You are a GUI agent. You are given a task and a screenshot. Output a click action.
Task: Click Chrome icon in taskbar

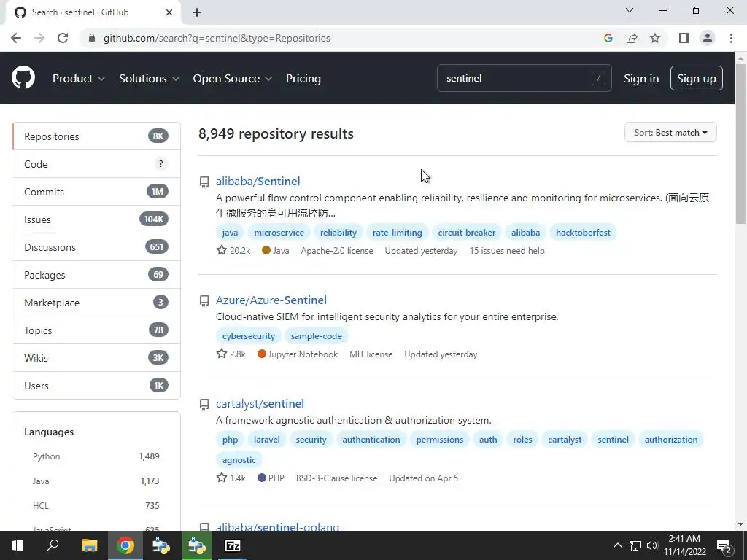[x=125, y=545]
